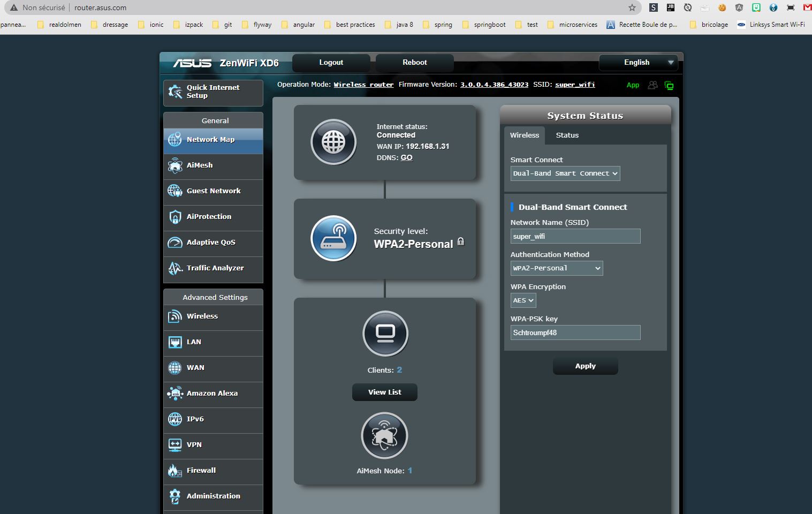The image size is (812, 514).
Task: Open the realdolmen bookmark folder
Action: pyautogui.click(x=59, y=25)
